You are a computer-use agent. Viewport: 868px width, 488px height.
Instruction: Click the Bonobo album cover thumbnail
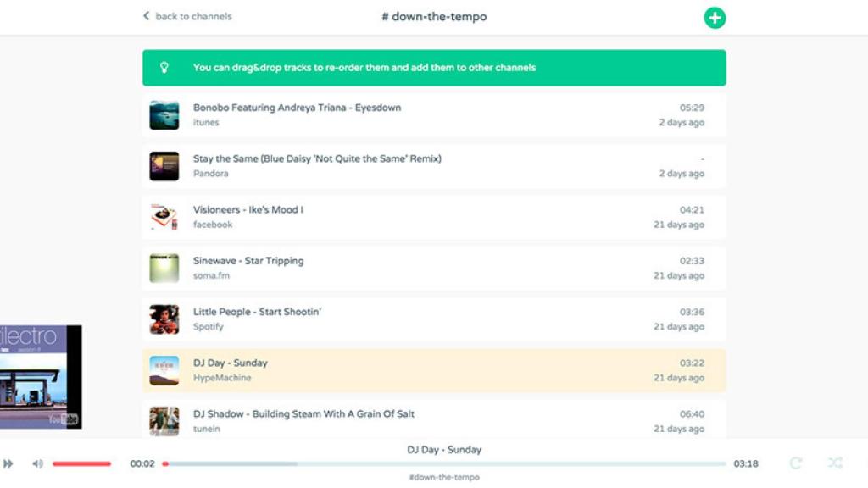tap(164, 115)
